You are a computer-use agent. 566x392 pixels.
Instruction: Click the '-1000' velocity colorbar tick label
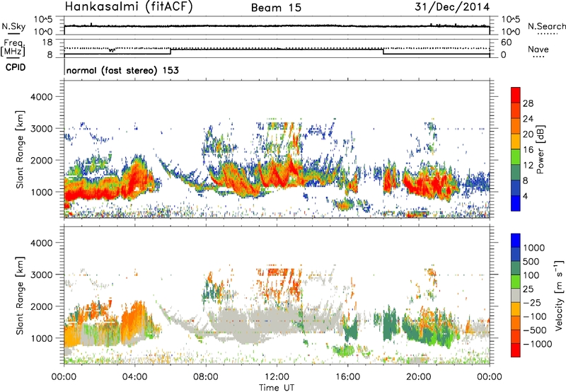coord(537,344)
